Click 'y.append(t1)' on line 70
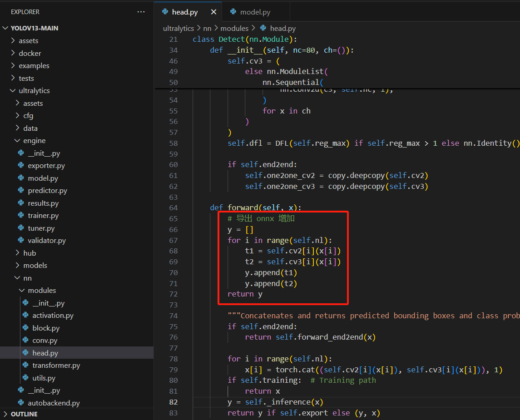Screen dimensions: 520x420 [271, 272]
